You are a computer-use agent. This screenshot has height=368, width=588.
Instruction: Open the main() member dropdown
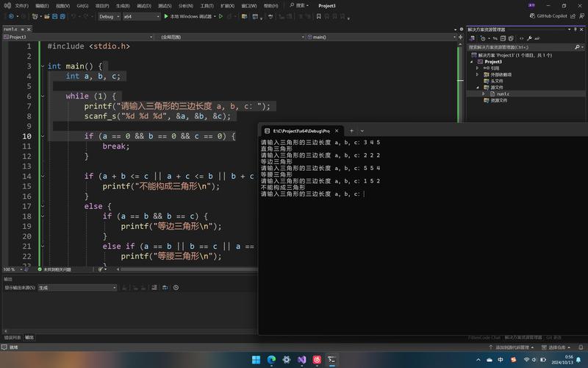(381, 38)
